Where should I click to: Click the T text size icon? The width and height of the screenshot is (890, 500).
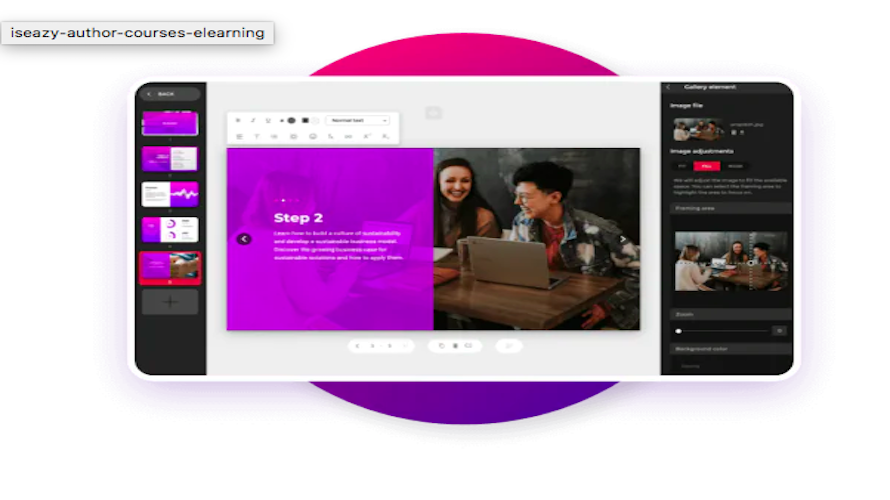click(x=257, y=136)
